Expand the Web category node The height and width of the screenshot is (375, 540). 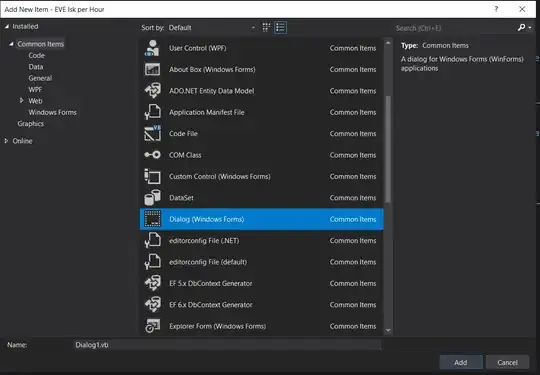coord(21,101)
